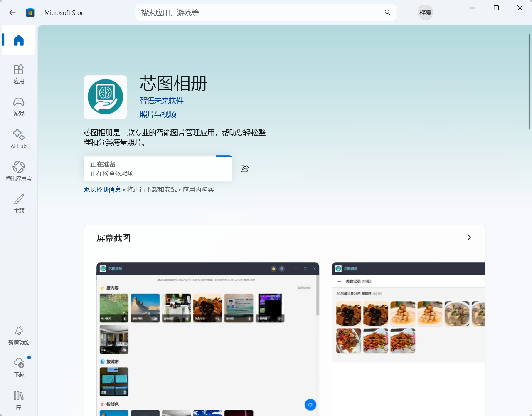
Task: View 新增功能 in the sidebar
Action: pos(18,335)
